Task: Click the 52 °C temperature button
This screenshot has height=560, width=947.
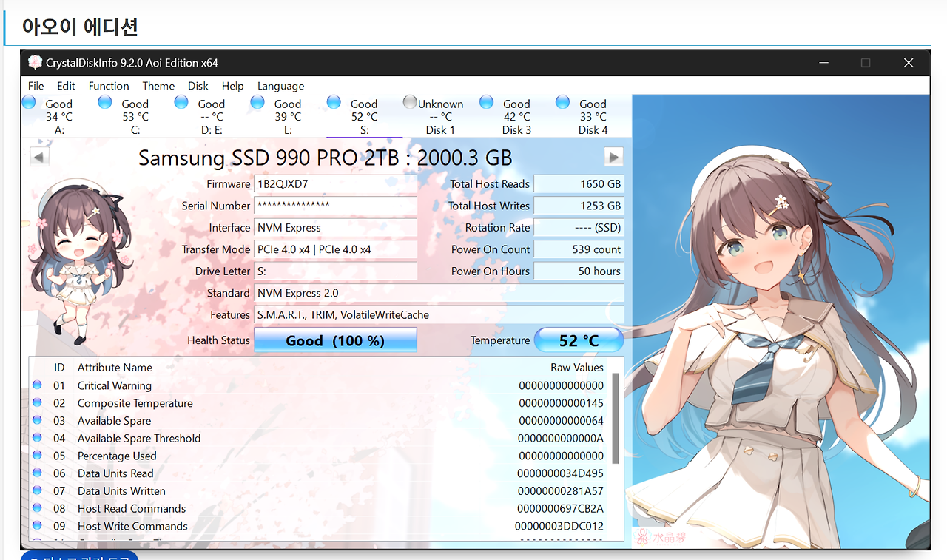Action: 579,340
